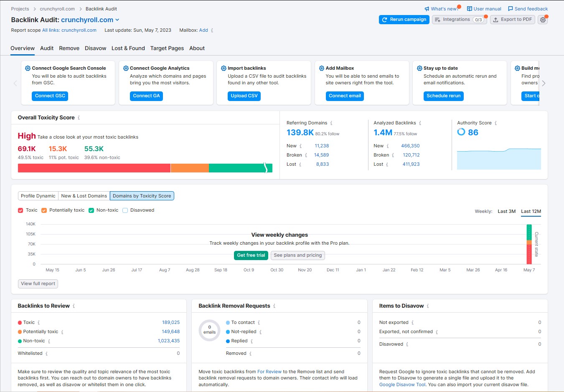Image resolution: width=564 pixels, height=392 pixels.
Task: Click the What's new megaphone icon
Action: click(427, 9)
